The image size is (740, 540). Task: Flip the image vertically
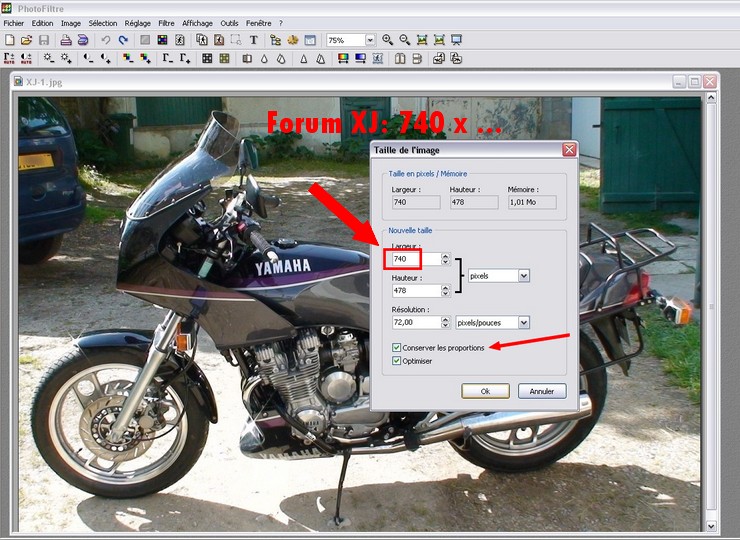point(417,59)
